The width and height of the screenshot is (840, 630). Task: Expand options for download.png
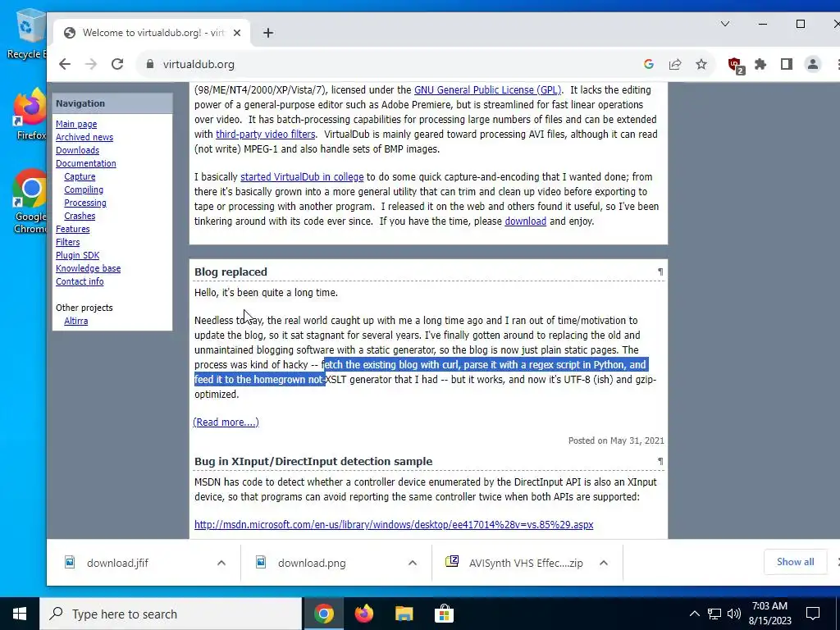click(413, 563)
